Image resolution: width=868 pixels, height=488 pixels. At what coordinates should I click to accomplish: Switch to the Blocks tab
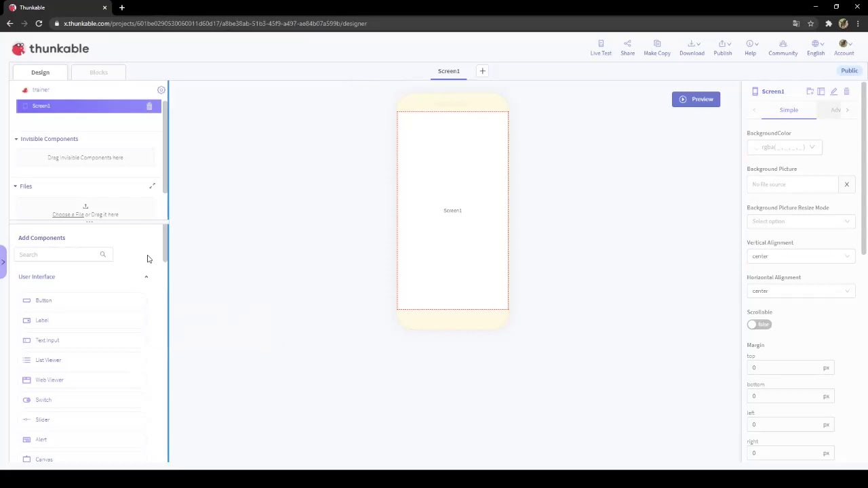tap(98, 72)
